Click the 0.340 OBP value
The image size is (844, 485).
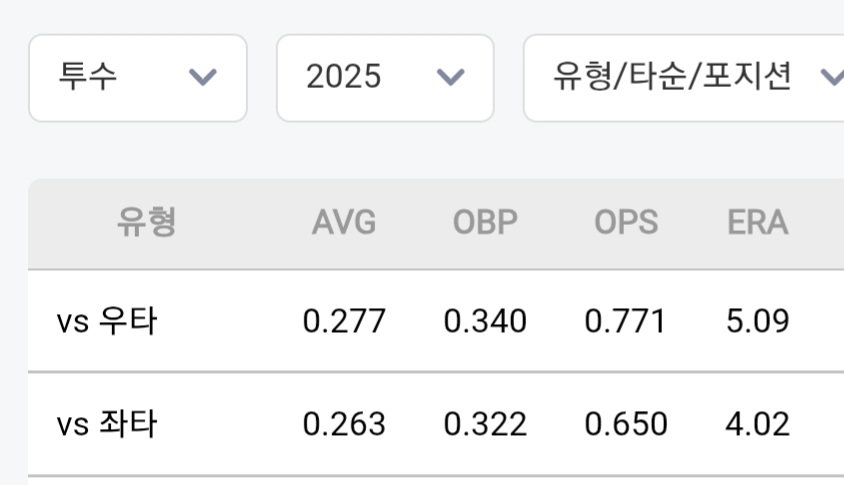485,321
